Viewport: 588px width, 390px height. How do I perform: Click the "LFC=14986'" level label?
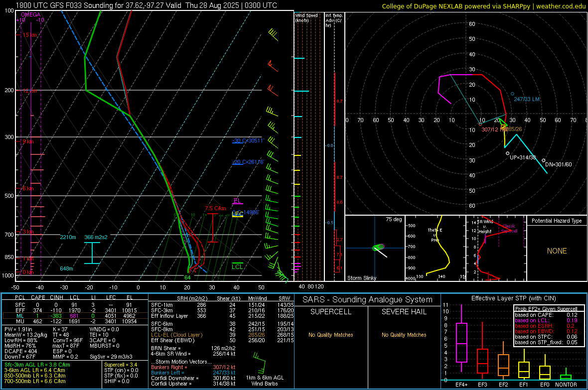point(246,213)
